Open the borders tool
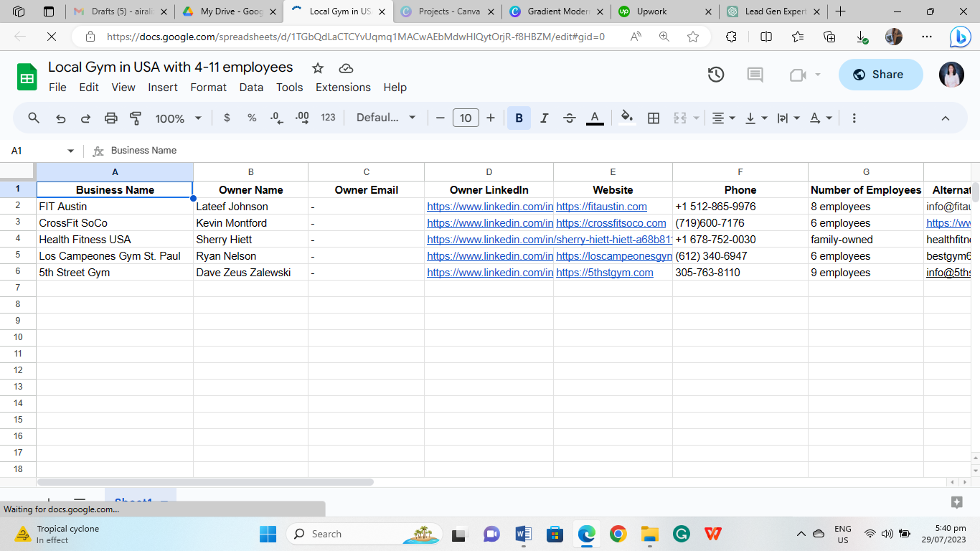This screenshot has width=980, height=551. (x=654, y=118)
